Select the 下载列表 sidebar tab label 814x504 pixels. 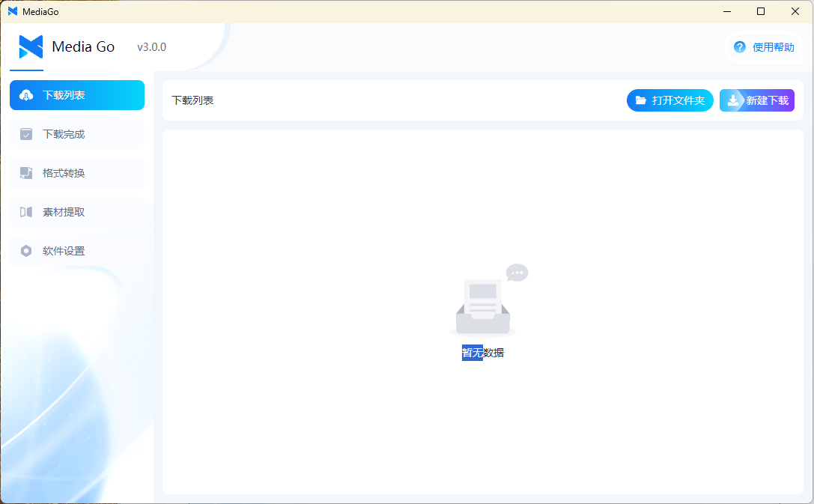point(64,95)
